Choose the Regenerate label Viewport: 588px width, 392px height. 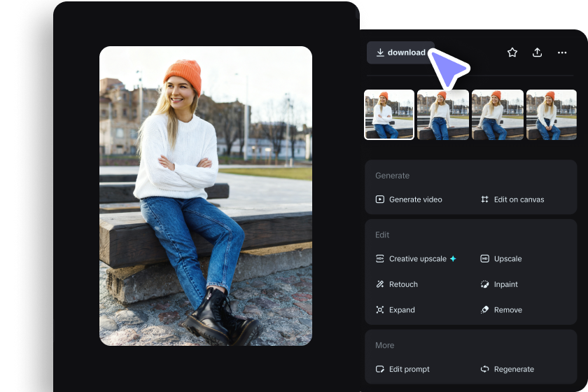coord(514,369)
